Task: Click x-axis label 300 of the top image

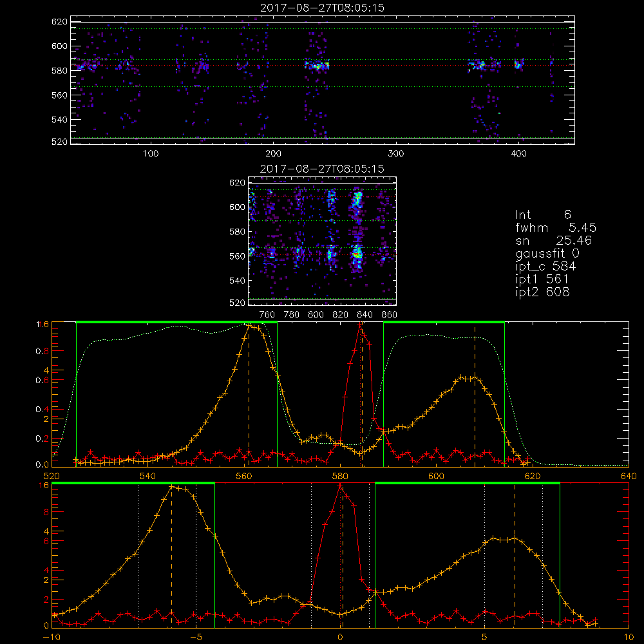Action: point(396,154)
